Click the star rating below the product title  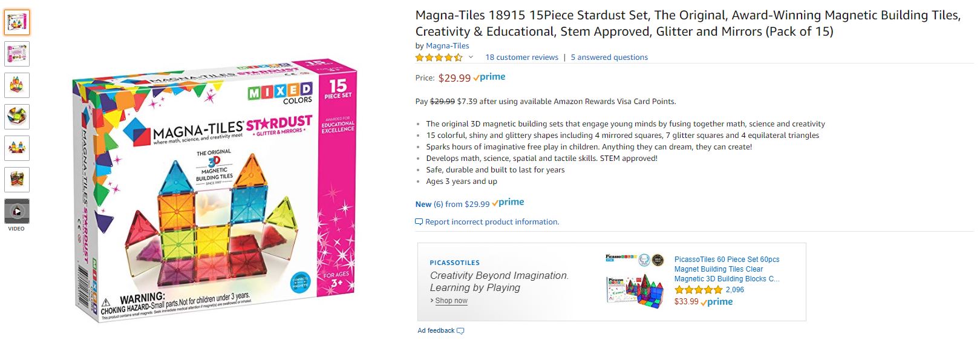(x=440, y=57)
